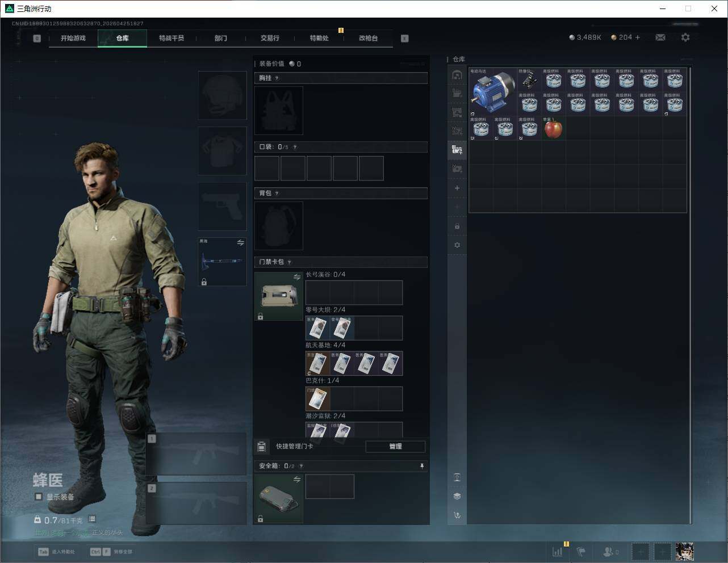
Task: Select the second stash category sidebar icon
Action: coord(457,94)
